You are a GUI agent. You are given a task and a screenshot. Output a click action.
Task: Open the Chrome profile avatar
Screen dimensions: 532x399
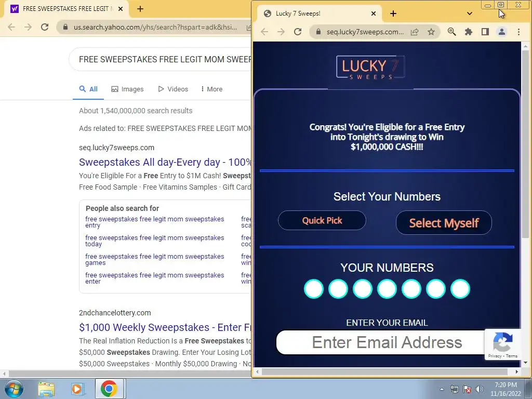(502, 32)
